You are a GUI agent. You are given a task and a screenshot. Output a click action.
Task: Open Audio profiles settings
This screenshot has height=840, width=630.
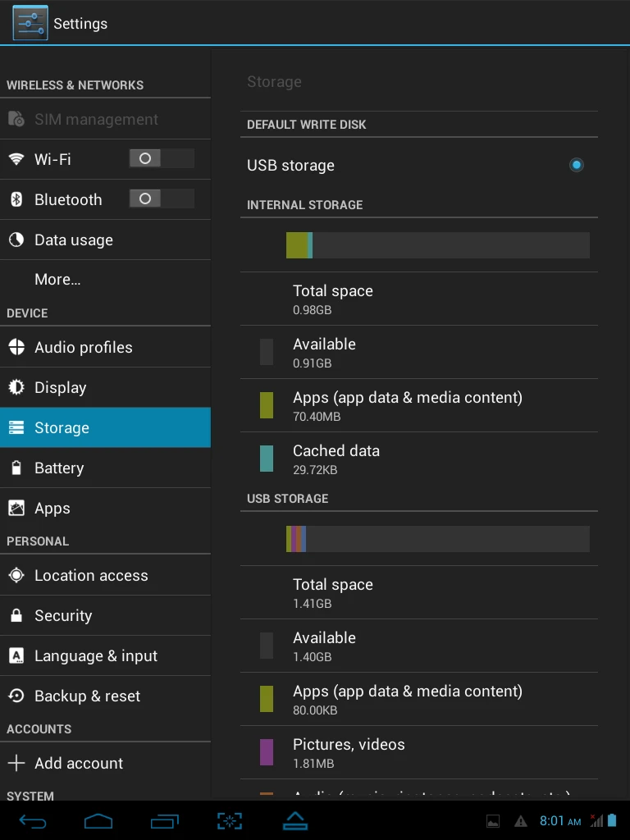tap(105, 347)
